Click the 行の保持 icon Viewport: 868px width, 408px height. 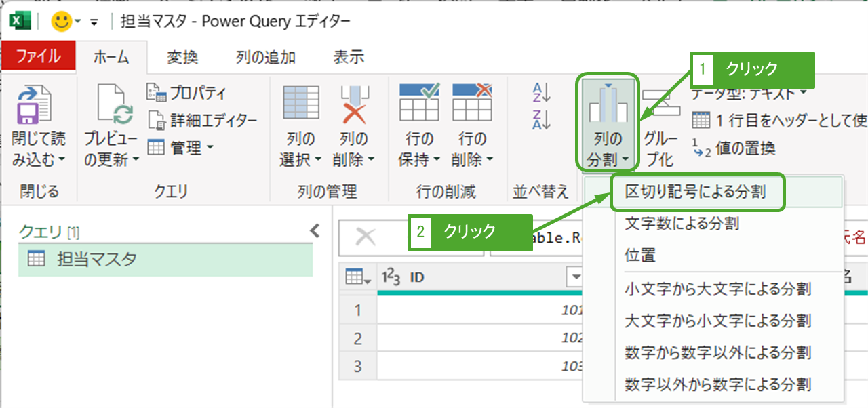tap(419, 105)
